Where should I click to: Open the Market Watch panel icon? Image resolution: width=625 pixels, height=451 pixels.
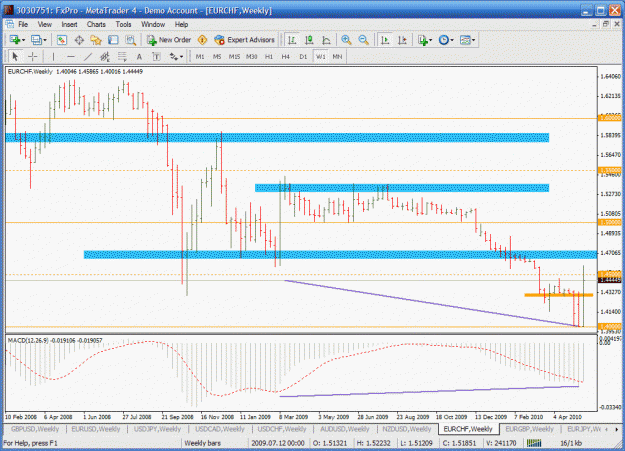click(62, 40)
